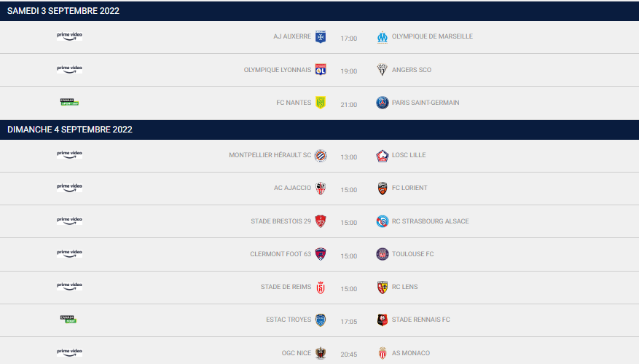Viewport: 639px width, 364px height.
Task: Open the Angers SCO team link
Action: coord(411,70)
